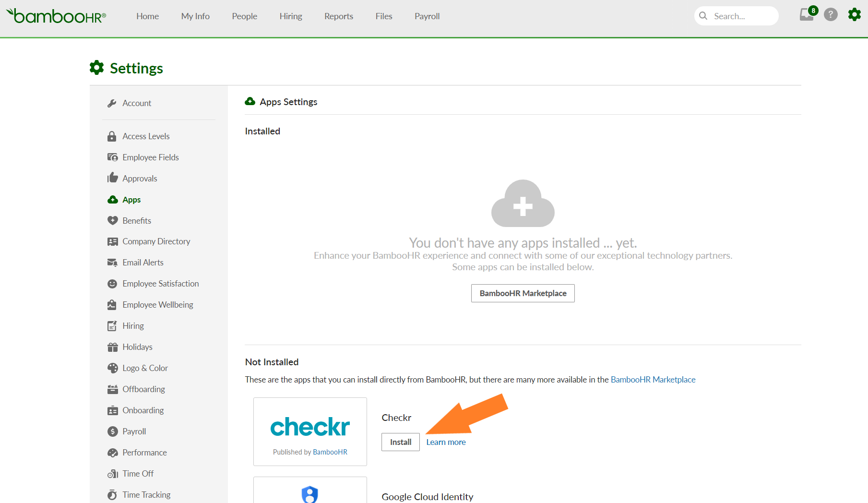Click the Benefits heart icon
Viewport: 868px width, 503px height.
coord(112,221)
